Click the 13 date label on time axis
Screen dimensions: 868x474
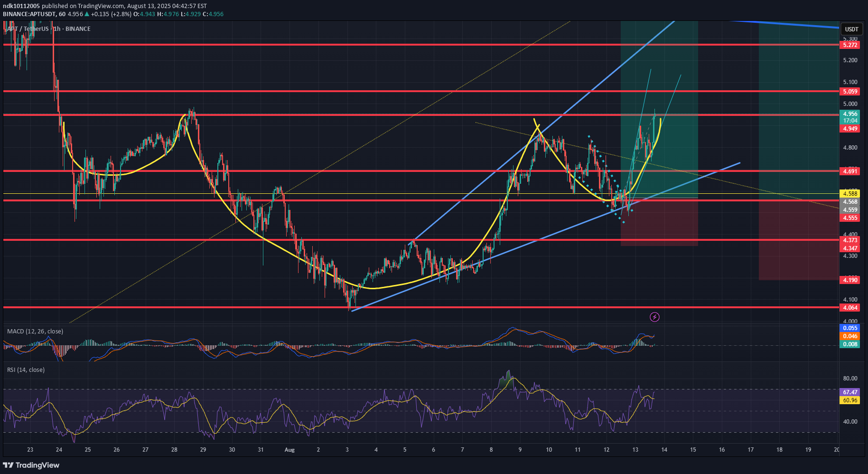tap(635, 450)
